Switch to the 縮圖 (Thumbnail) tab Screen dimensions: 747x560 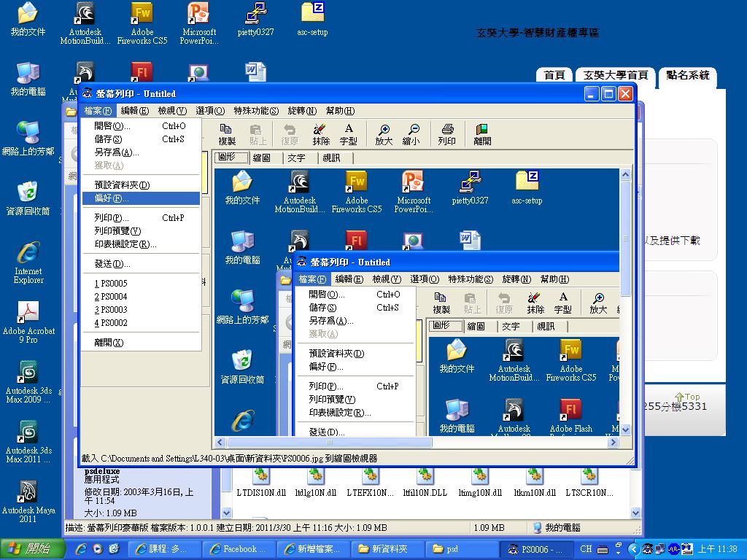point(261,157)
